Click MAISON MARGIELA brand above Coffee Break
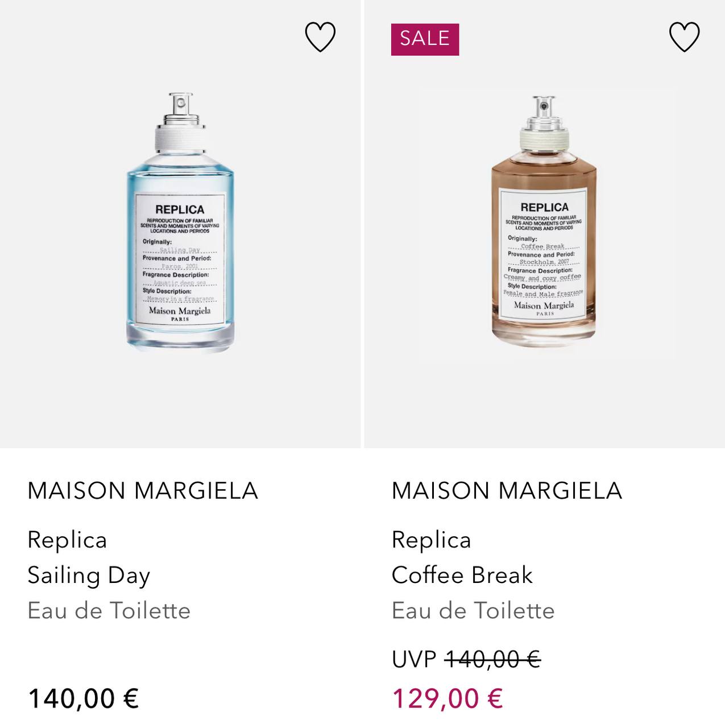The image size is (725, 728). pyautogui.click(x=507, y=491)
